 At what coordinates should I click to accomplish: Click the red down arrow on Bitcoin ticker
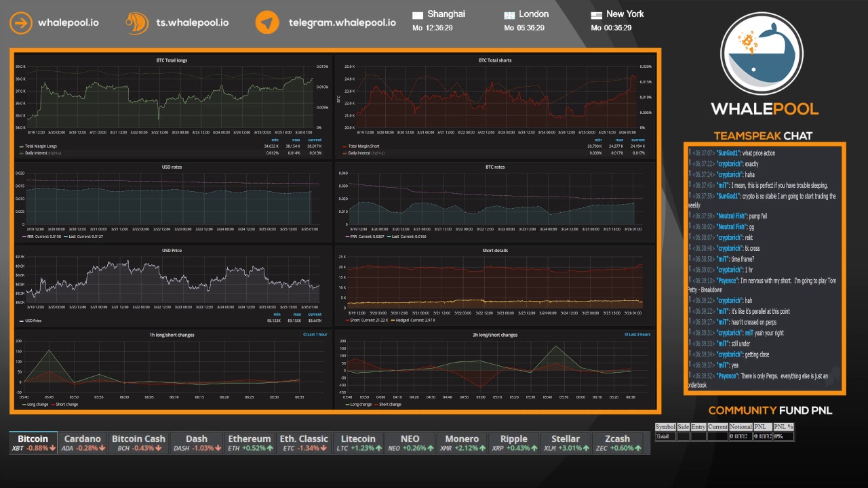tap(53, 448)
